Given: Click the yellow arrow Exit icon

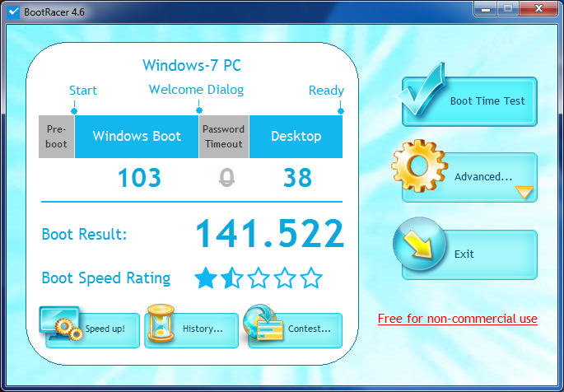Looking at the screenshot, I should pos(419,244).
